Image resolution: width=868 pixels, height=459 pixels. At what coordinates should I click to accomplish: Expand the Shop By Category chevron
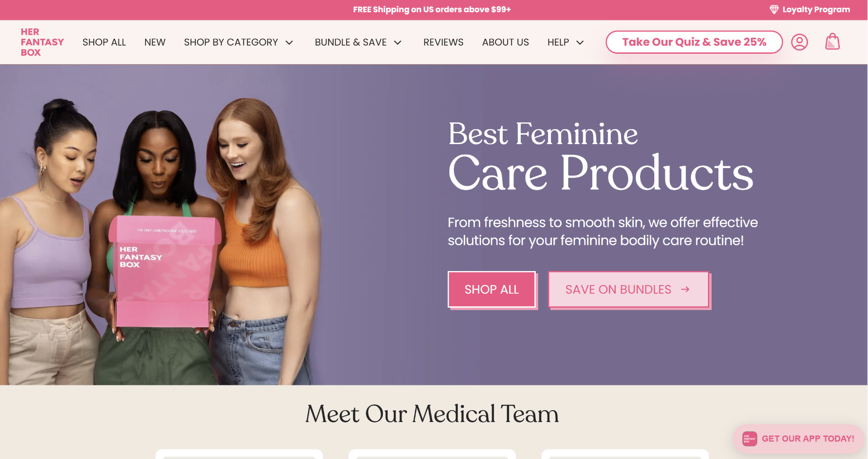[x=289, y=42]
